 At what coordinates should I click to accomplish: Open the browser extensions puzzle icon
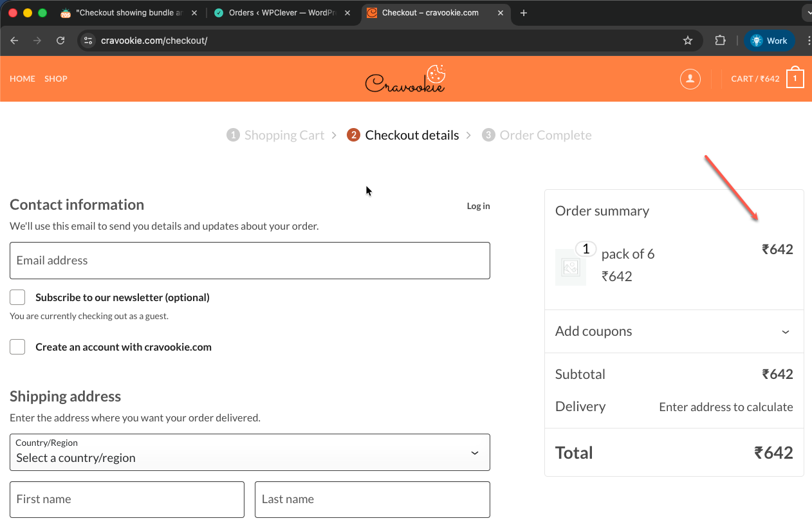tap(720, 41)
